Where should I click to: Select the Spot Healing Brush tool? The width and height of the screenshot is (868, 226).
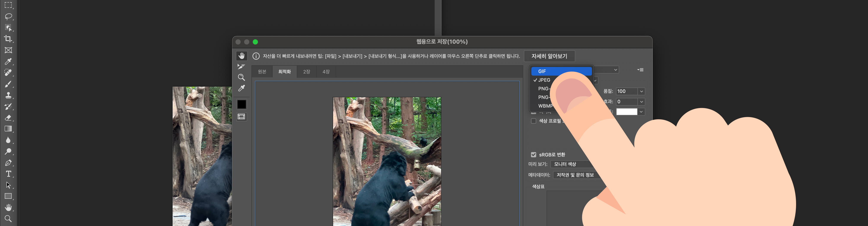8,72
